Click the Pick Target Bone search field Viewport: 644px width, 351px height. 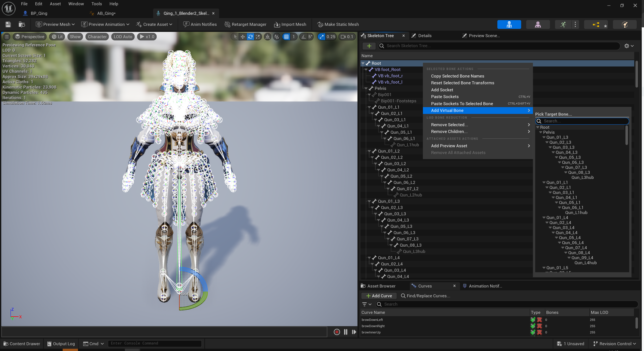tap(584, 121)
